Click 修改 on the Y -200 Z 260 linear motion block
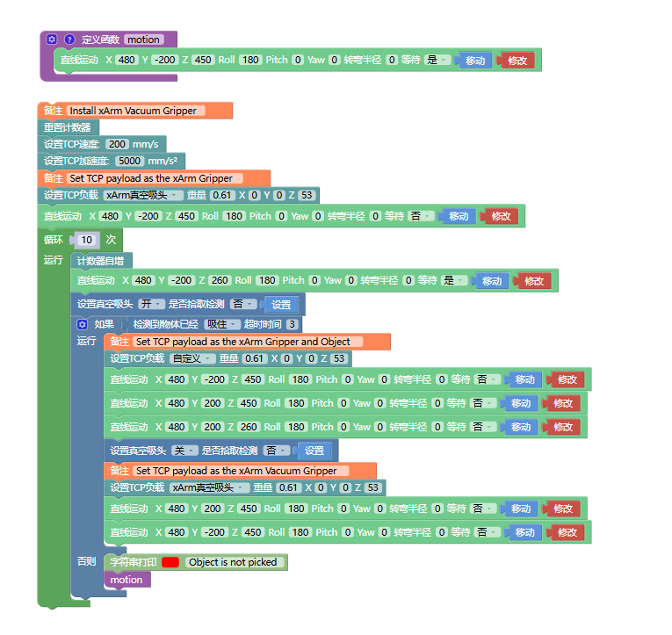This screenshot has height=635, width=672. 534,281
